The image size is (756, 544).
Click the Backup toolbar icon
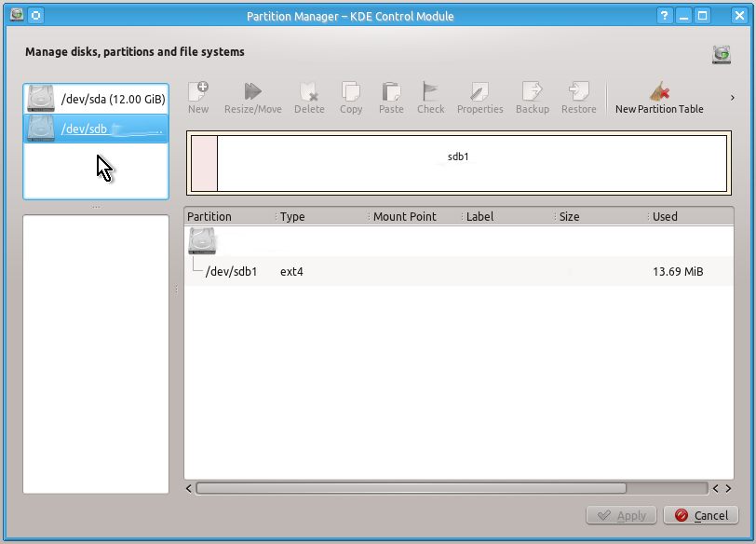coord(533,91)
